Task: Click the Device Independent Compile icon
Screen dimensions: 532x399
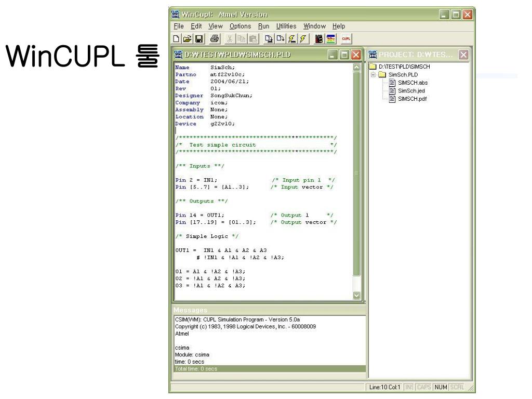Action: tap(280, 38)
